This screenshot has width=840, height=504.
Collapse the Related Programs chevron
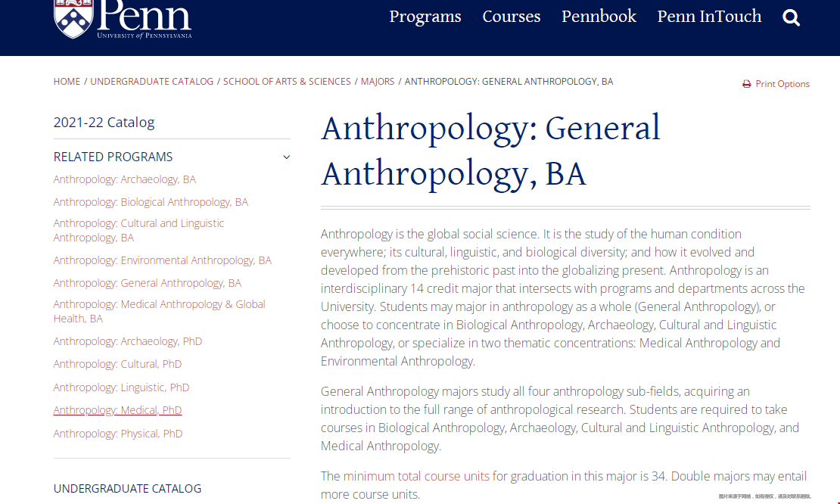pos(287,157)
